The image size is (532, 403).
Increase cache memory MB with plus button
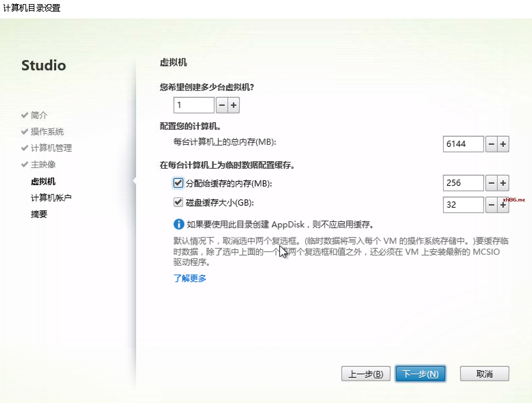pos(503,183)
